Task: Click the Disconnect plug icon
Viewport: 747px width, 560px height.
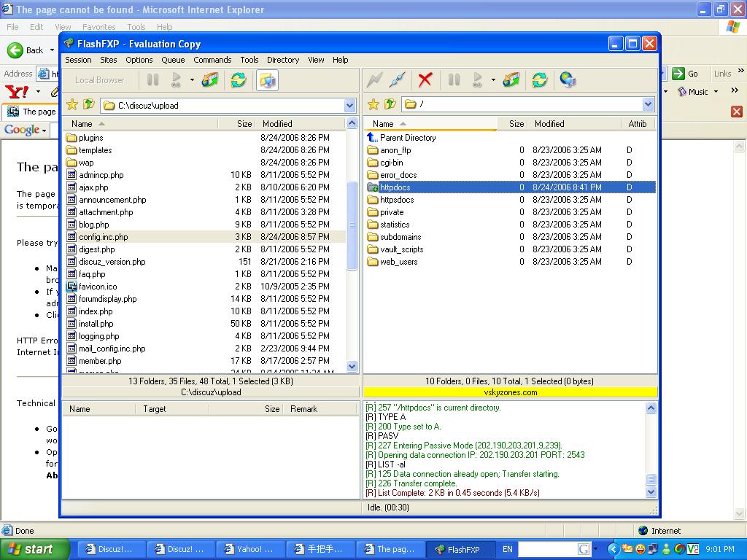Action: 397,80
